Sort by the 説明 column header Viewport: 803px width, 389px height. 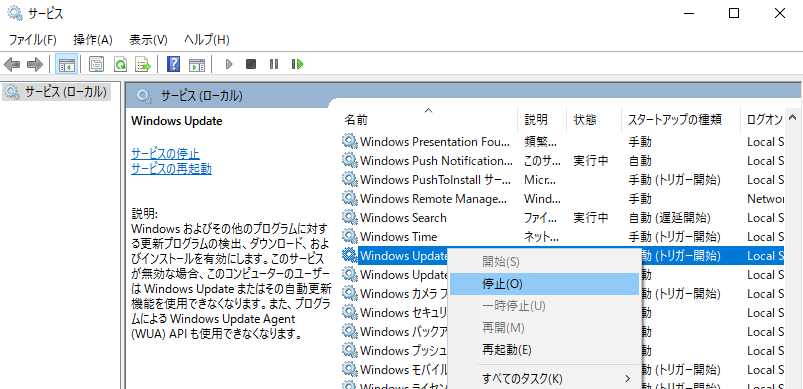pos(542,119)
